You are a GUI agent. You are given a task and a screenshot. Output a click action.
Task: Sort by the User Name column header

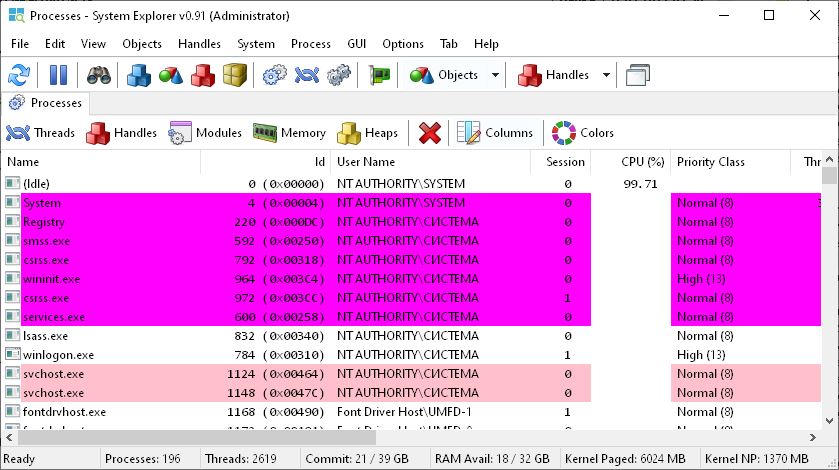(430, 162)
